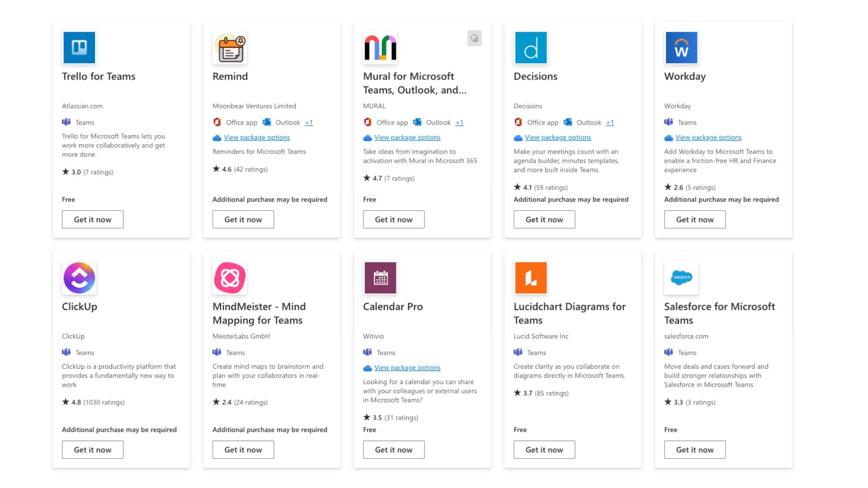The image size is (868, 488).
Task: Click the ClickUp app logo
Action: (79, 278)
